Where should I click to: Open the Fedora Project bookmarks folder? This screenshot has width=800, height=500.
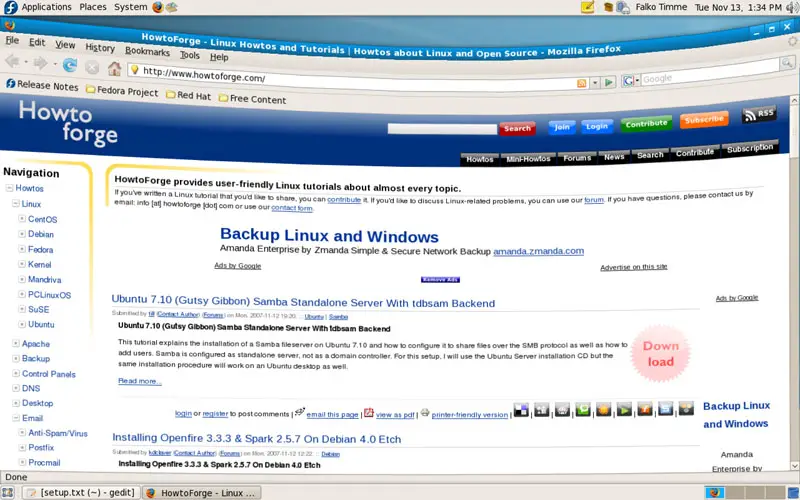[x=122, y=91]
